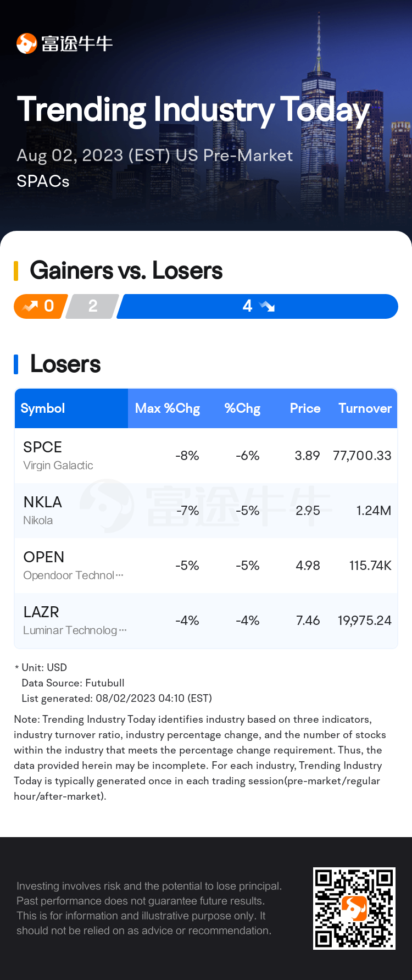This screenshot has width=412, height=980.
Task: Click the SPACs industry label
Action: (x=43, y=181)
